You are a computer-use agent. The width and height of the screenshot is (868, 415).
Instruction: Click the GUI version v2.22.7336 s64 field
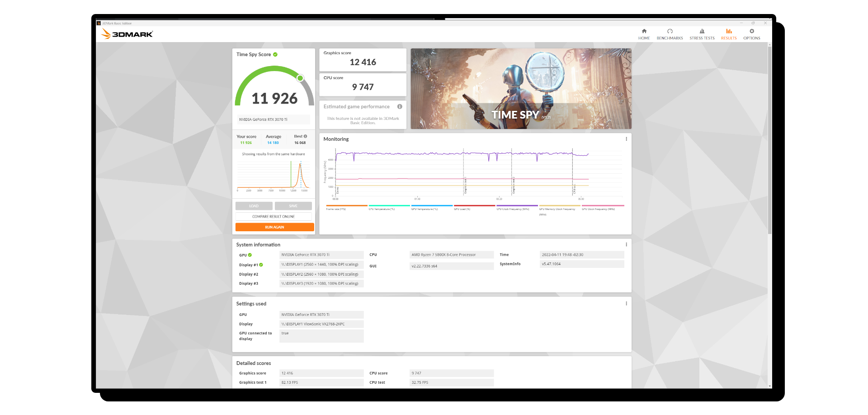[x=452, y=266]
